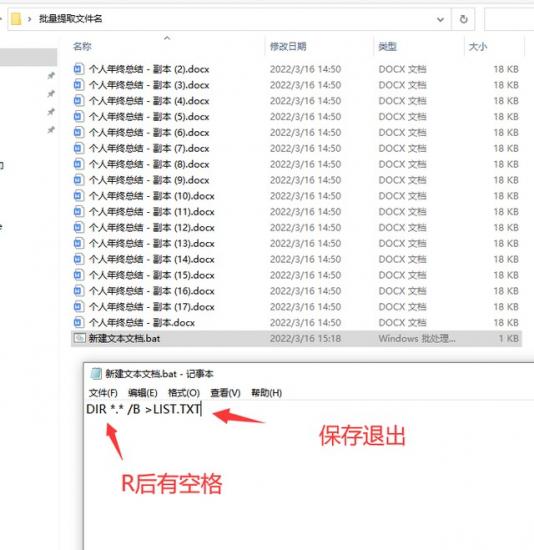Image resolution: width=534 pixels, height=550 pixels.
Task: Select the 新建文本文档.bat file icon
Action: (x=79, y=338)
